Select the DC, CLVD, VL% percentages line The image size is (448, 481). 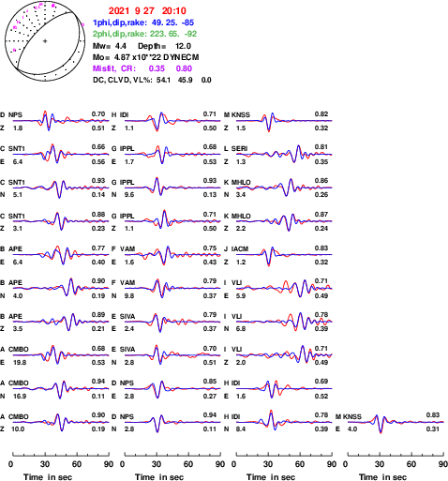point(152,80)
